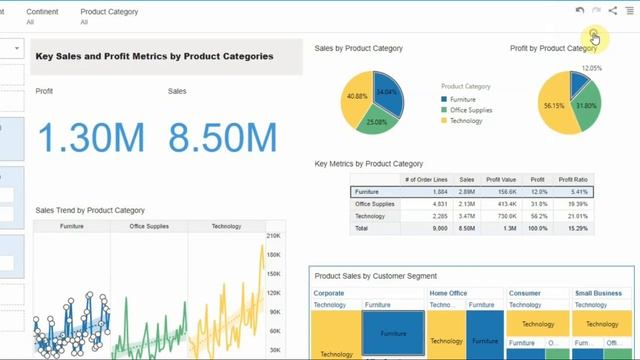Select the 25.08% slice in Sales pie
This screenshot has height=360, width=640.
click(376, 122)
